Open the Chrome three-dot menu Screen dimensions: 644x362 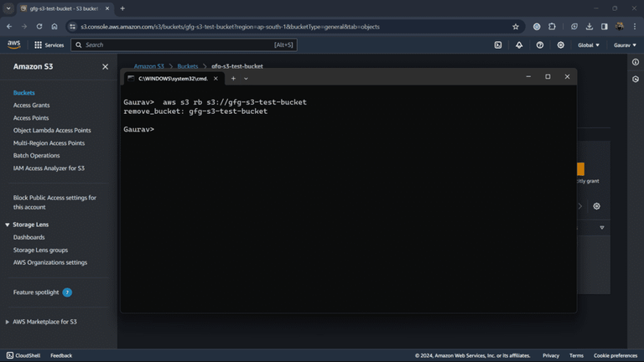(635, 27)
